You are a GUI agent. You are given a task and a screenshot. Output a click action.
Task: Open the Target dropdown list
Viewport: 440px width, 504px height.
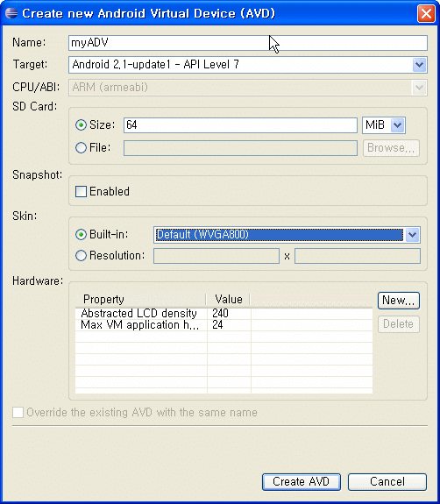tap(419, 65)
